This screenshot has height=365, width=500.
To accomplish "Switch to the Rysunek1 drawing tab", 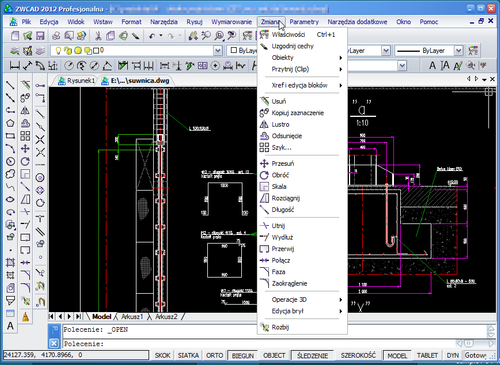I will pyautogui.click(x=77, y=81).
